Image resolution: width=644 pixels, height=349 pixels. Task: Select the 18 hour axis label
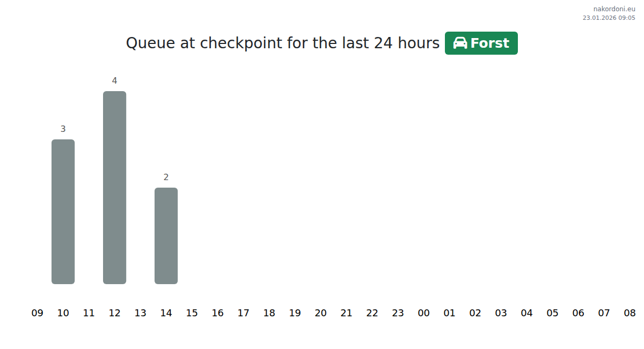(x=269, y=313)
